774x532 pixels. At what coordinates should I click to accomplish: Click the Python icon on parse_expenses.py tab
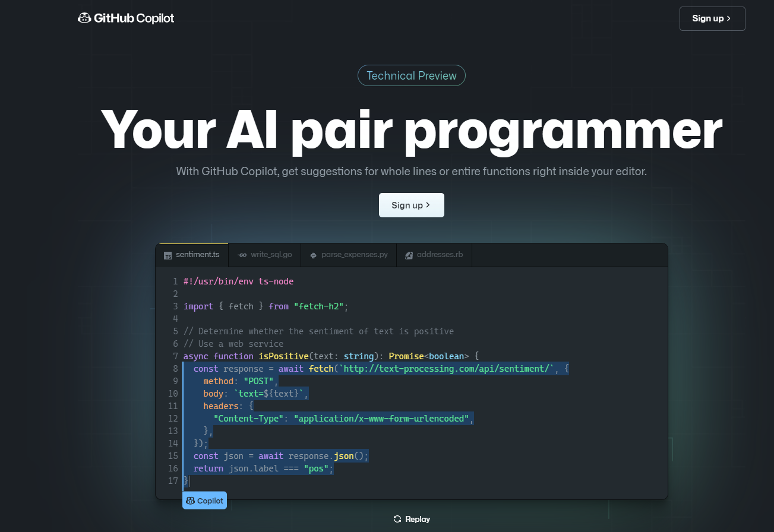pyautogui.click(x=313, y=255)
